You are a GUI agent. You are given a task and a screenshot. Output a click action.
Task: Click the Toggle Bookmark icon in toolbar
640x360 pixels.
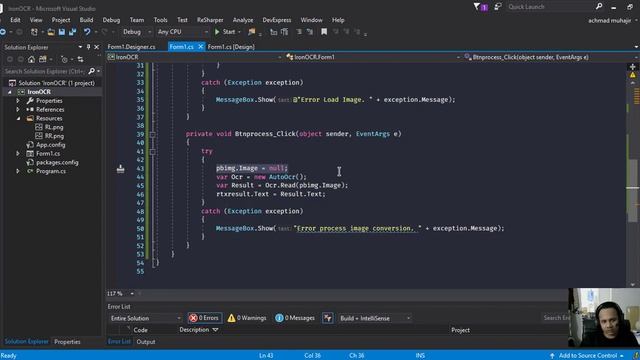(324, 32)
